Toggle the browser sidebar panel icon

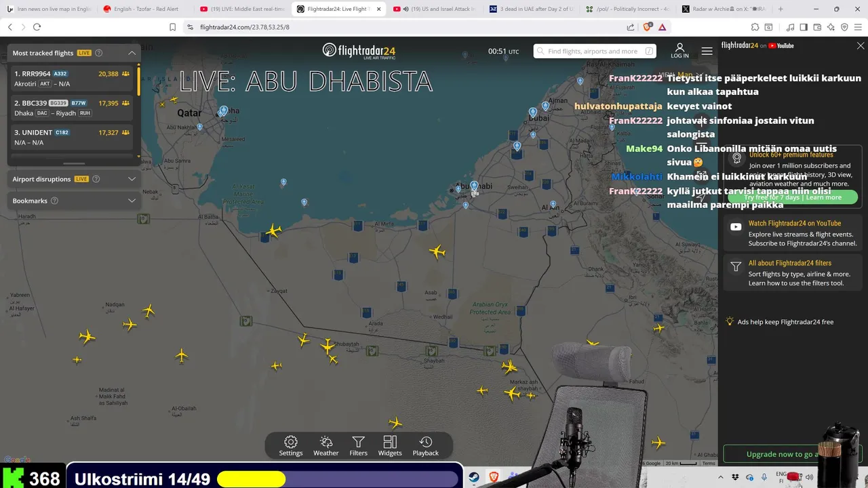804,27
